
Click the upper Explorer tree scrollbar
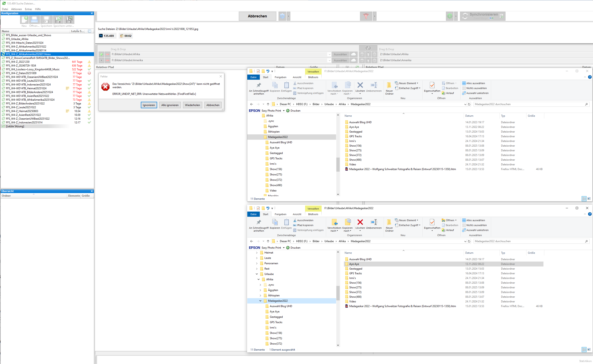click(x=338, y=164)
